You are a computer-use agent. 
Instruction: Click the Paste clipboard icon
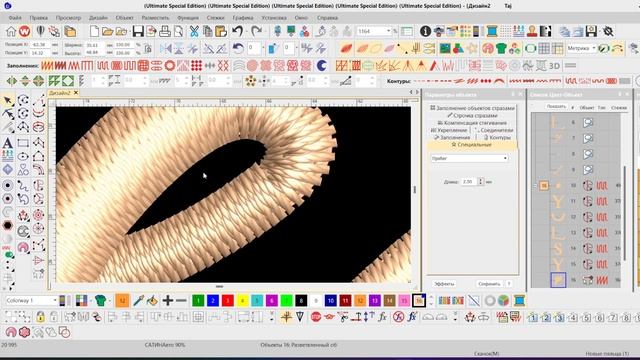coord(221,31)
